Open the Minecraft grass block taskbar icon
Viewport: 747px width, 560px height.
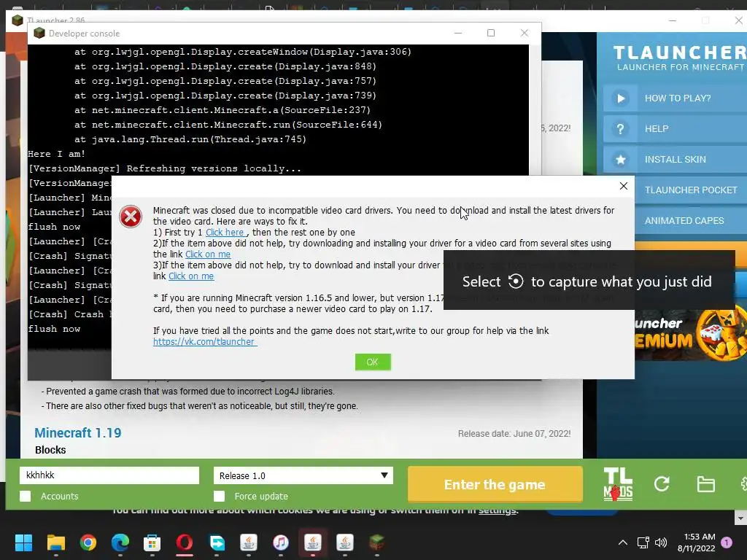click(377, 542)
